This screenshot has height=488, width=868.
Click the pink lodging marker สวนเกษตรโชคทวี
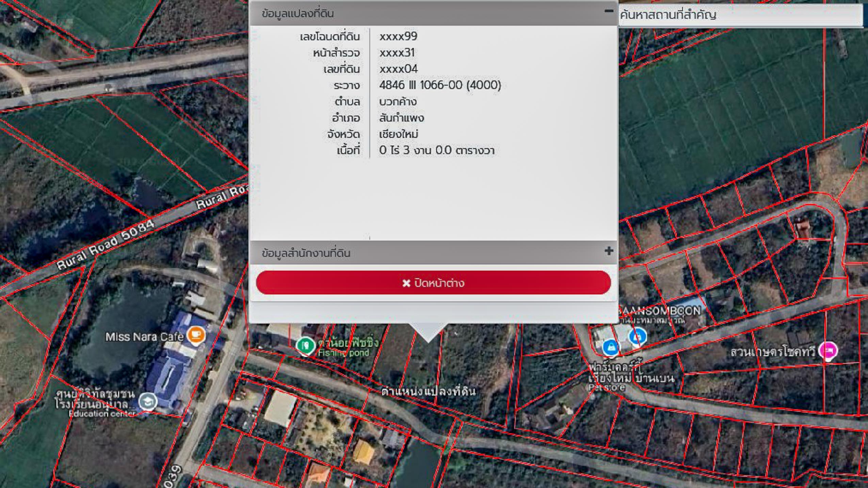pyautogui.click(x=828, y=350)
